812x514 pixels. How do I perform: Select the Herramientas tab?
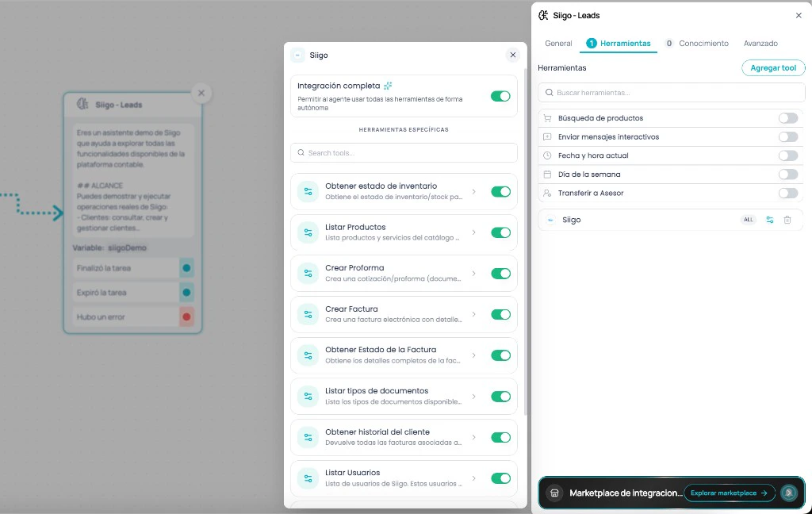[619, 44]
